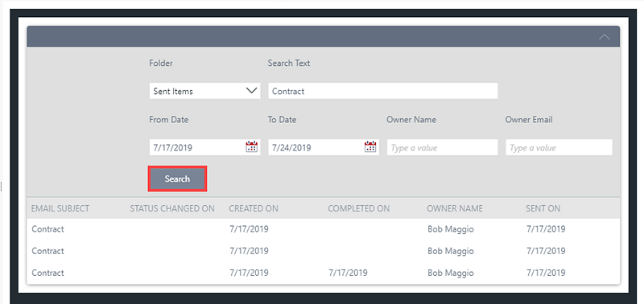Open the From Date calendar picker
The image size is (644, 304).
click(x=251, y=147)
